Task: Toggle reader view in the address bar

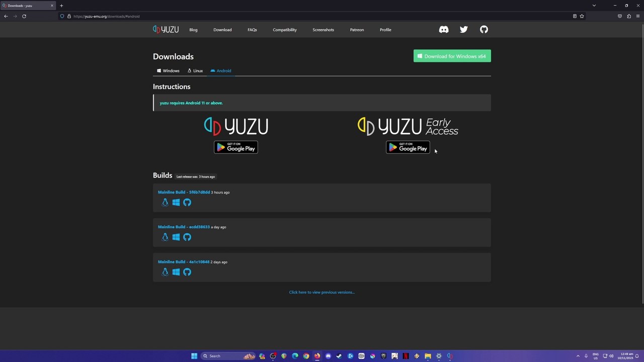Action: (x=575, y=16)
